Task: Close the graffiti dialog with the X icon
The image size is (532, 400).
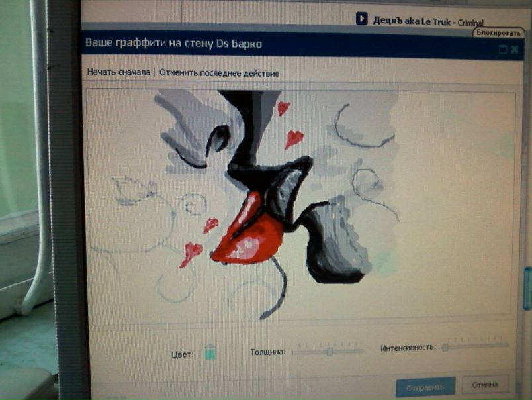Action: [x=514, y=49]
